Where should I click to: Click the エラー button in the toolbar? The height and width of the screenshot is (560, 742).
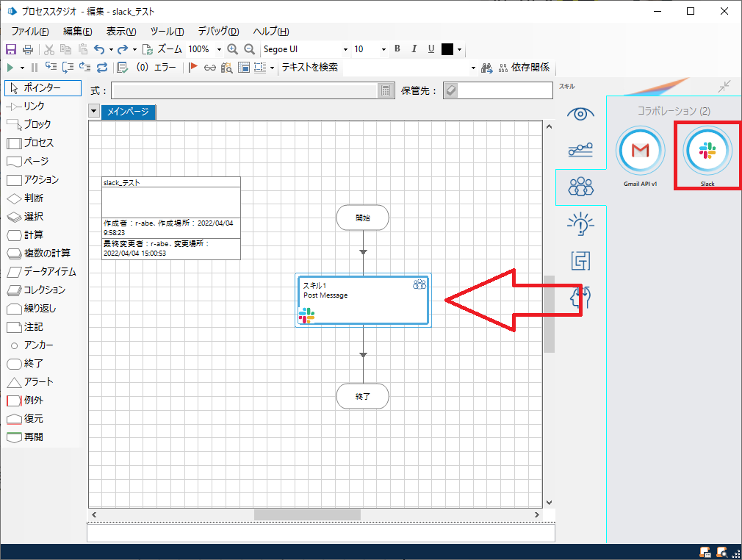point(158,67)
